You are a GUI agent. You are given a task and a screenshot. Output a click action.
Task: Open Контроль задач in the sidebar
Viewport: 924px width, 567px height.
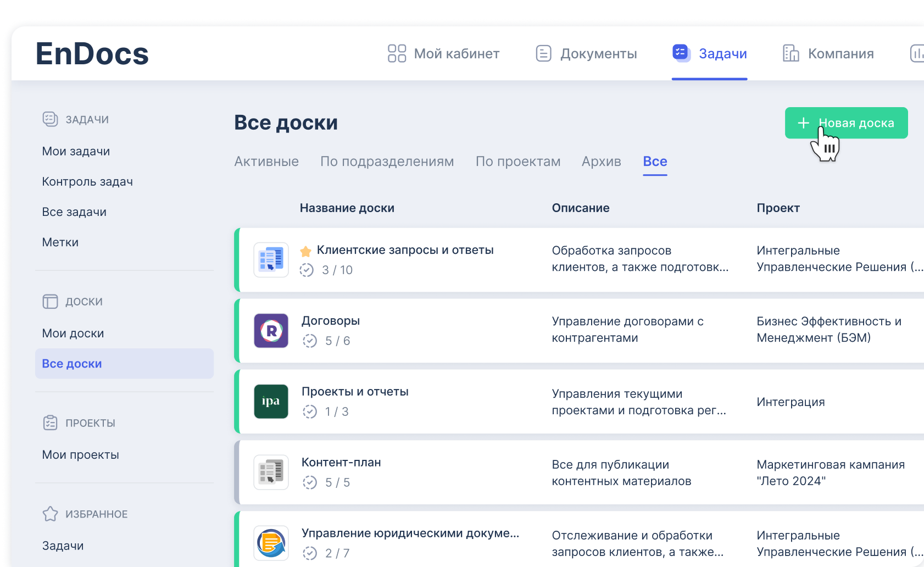[x=87, y=182]
